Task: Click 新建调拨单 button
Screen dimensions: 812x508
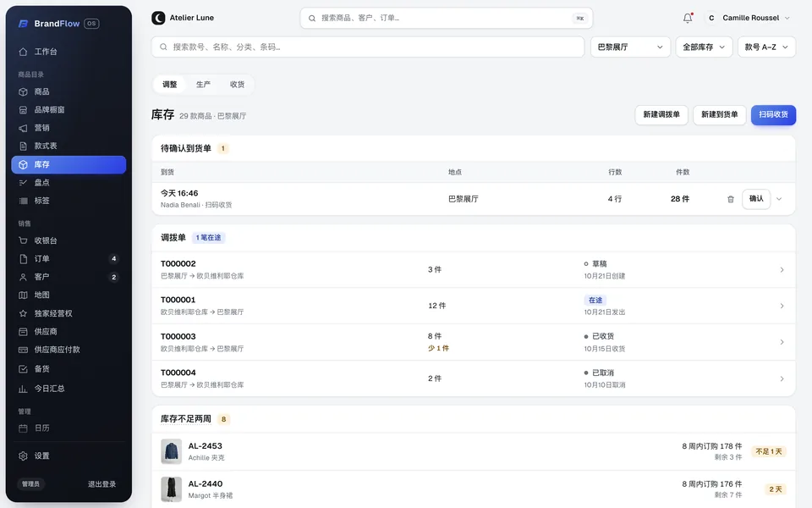Action: [x=661, y=114]
